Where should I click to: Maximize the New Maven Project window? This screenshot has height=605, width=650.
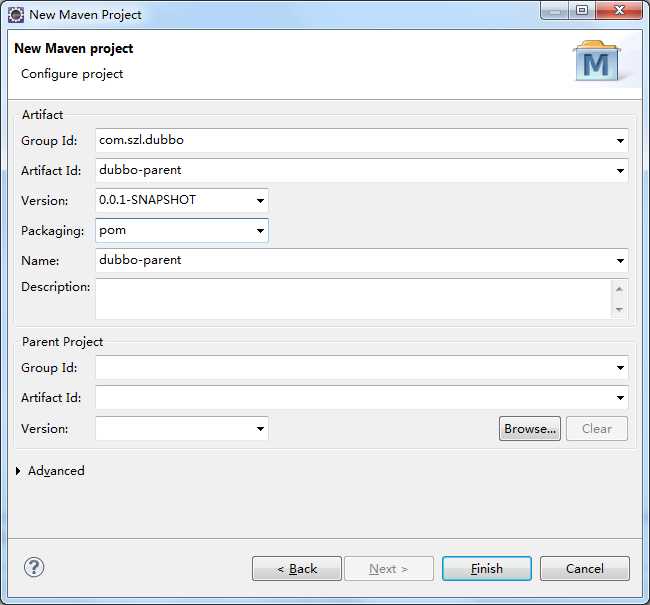pos(582,10)
